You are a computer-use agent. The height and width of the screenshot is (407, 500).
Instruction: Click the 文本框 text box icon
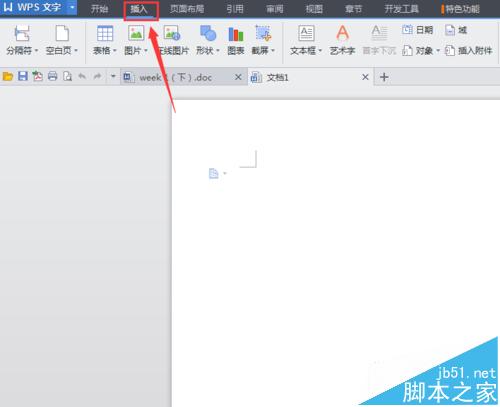[x=306, y=33]
